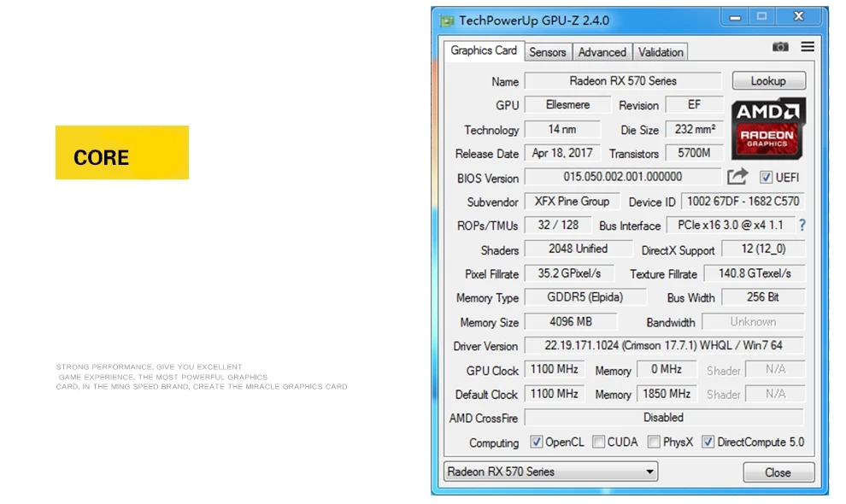
Task: Toggle the OpenCL checkbox
Action: click(x=536, y=442)
